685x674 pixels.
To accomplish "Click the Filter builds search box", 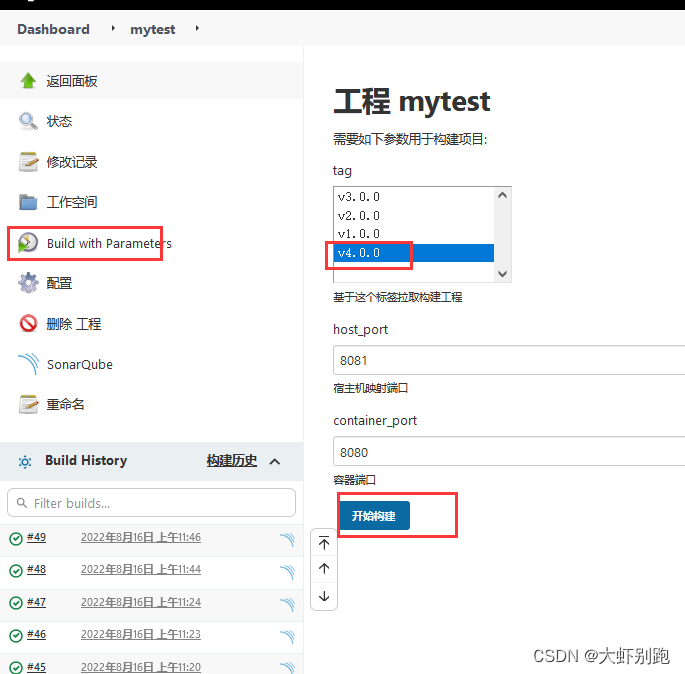I will click(x=151, y=502).
